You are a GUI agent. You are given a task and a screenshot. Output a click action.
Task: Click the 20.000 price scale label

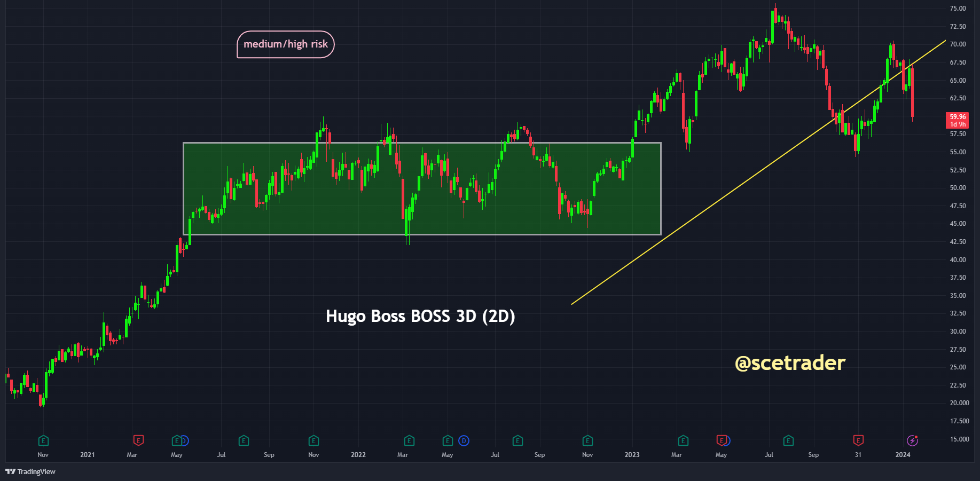pos(959,403)
